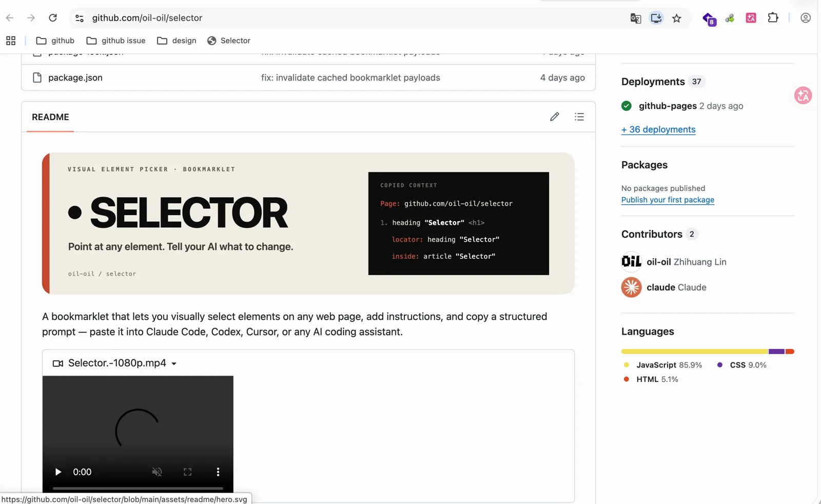The height and width of the screenshot is (504, 821).
Task: Select the README tab
Action: click(x=50, y=117)
